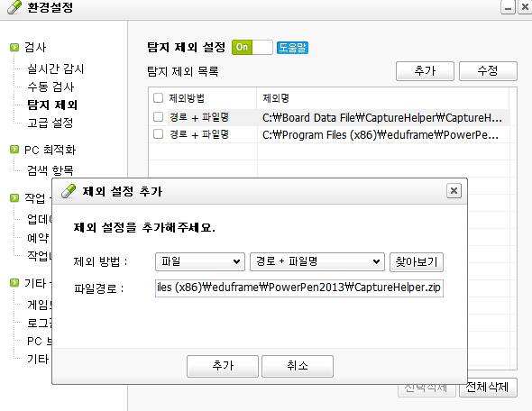Click the green arrow icon beside PC 최적화
The image size is (532, 411).
14,150
